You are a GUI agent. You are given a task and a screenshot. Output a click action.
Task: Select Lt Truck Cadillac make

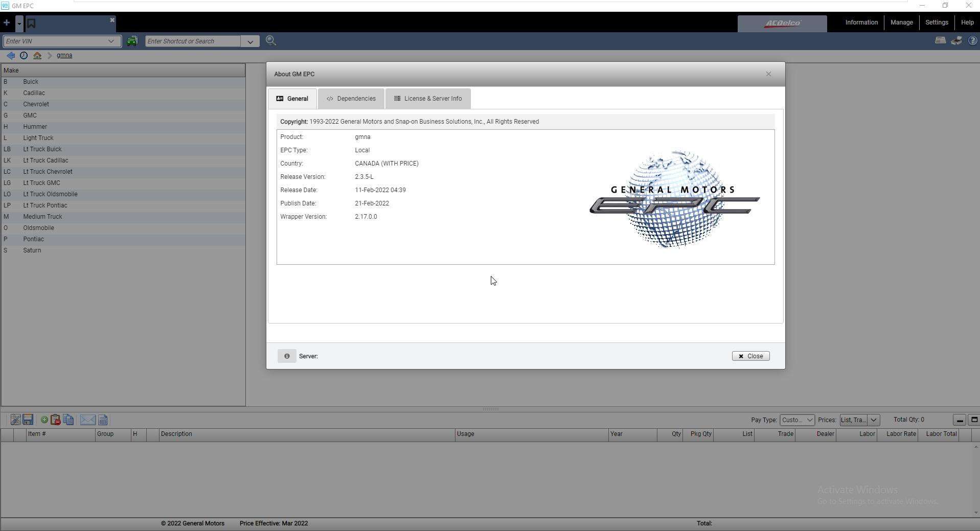[x=123, y=160]
